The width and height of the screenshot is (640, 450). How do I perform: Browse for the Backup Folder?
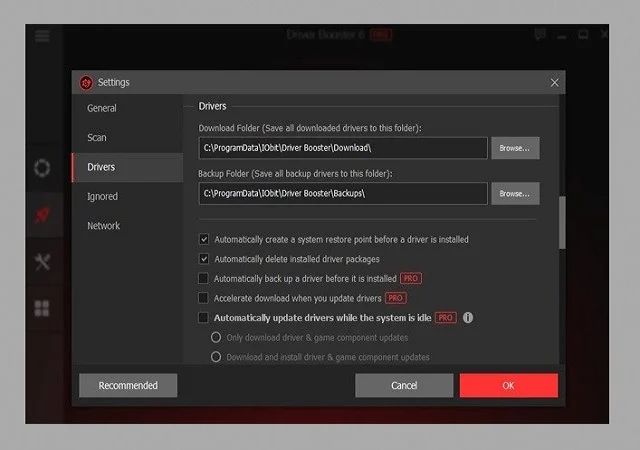515,194
